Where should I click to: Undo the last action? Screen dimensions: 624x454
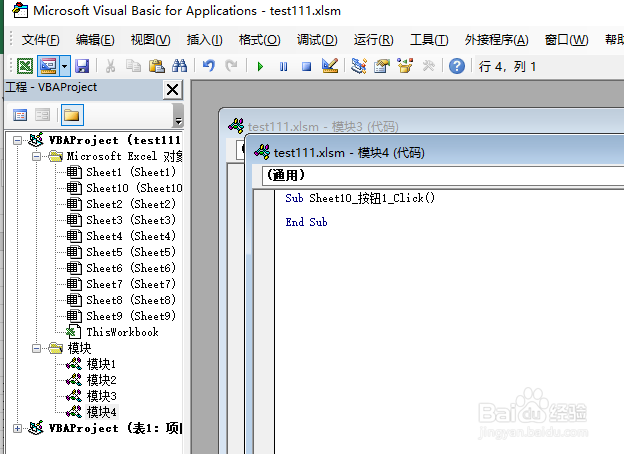[209, 66]
